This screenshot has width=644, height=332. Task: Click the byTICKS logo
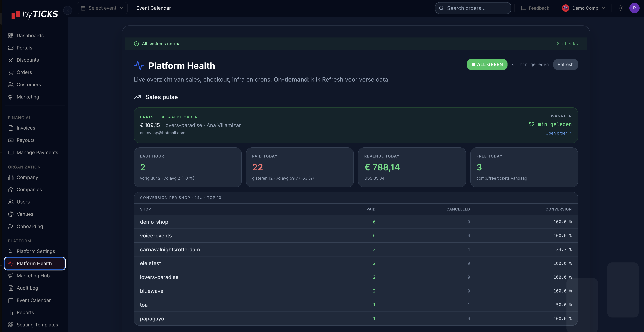tap(35, 14)
